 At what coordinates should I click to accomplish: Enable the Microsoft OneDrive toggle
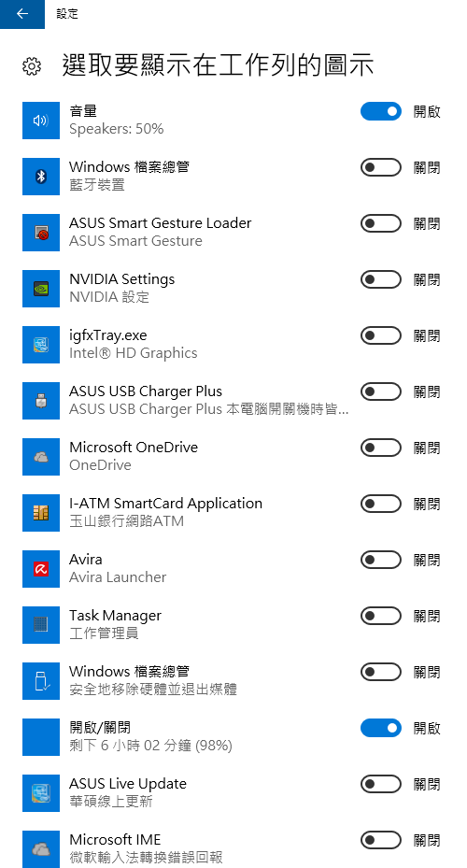tap(381, 448)
